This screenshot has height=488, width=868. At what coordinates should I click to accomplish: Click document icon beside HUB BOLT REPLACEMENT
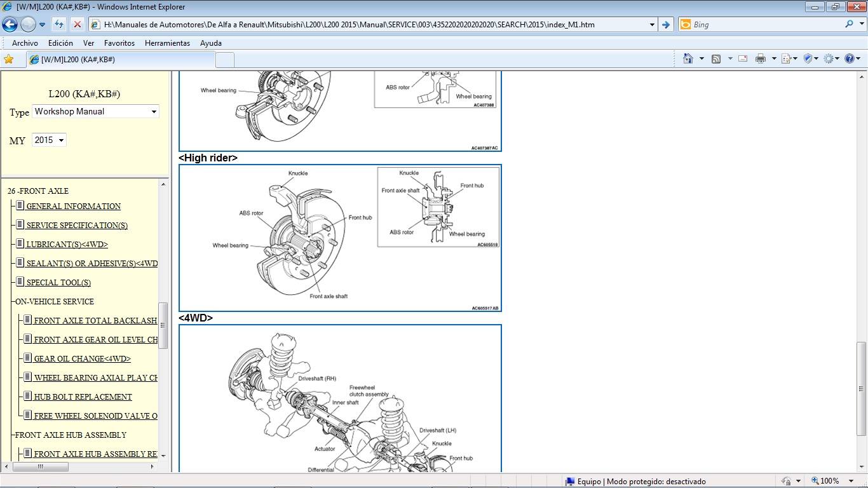click(x=27, y=396)
